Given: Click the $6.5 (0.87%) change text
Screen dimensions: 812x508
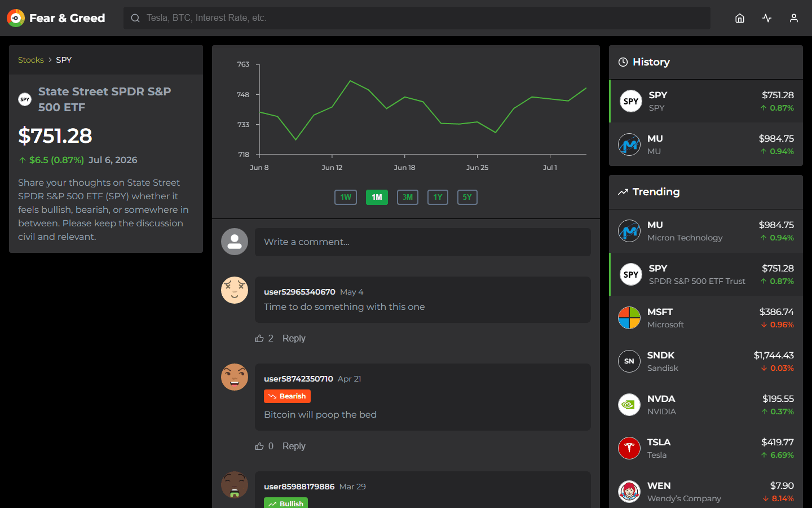Looking at the screenshot, I should [51, 160].
